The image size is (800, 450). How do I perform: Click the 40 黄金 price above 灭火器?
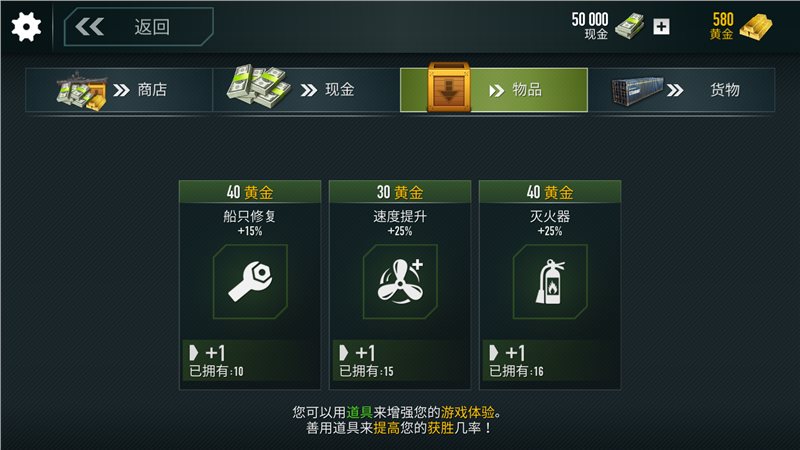(550, 192)
